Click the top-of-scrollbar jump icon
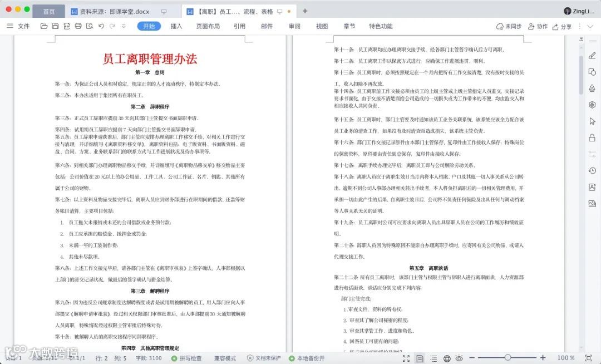The image size is (601, 364). pyautogui.click(x=582, y=39)
